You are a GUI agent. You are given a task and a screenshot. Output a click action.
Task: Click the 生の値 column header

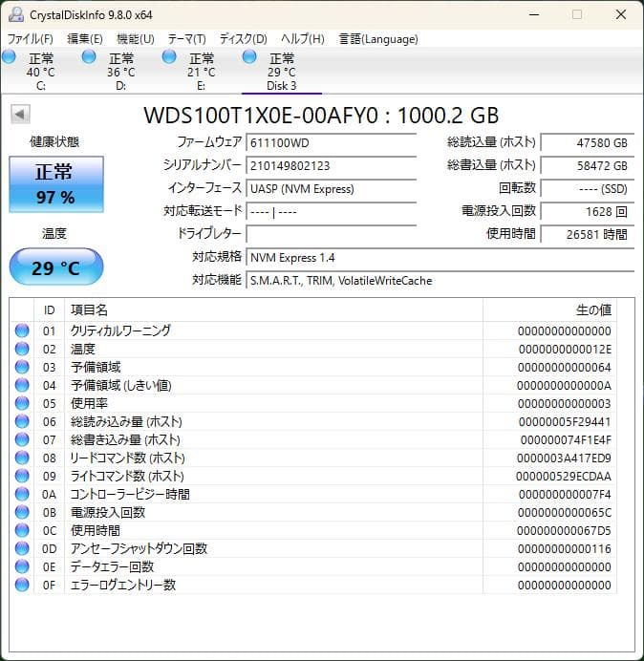tap(550, 310)
